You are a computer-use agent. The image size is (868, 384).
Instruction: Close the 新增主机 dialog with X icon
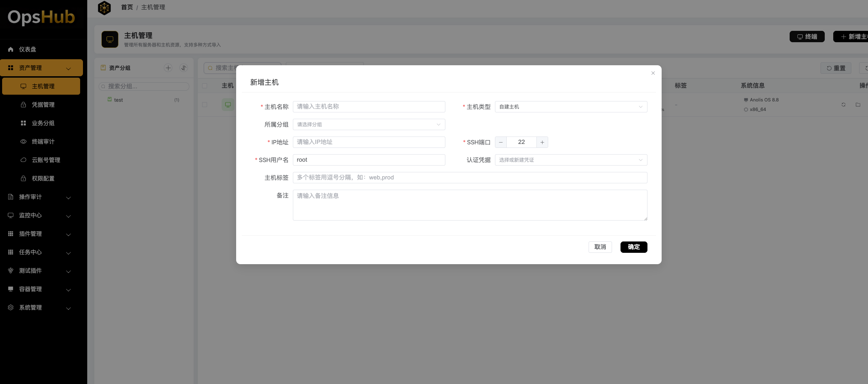653,73
